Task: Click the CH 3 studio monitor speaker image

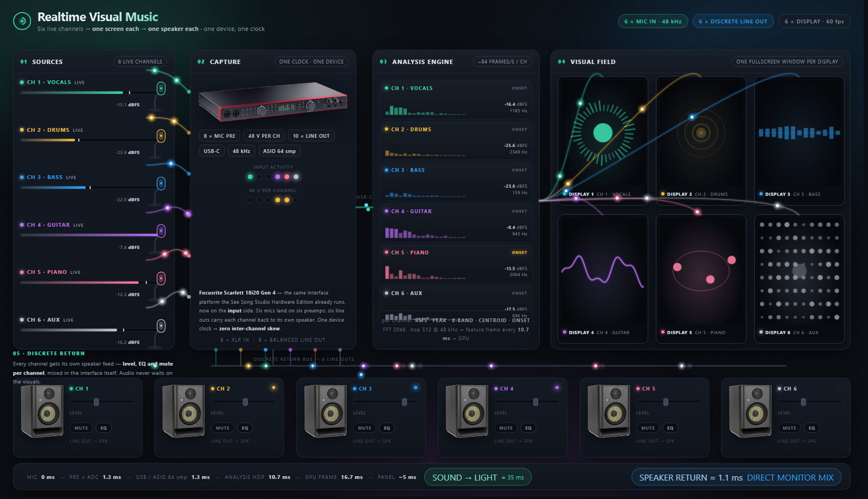Action: (325, 411)
